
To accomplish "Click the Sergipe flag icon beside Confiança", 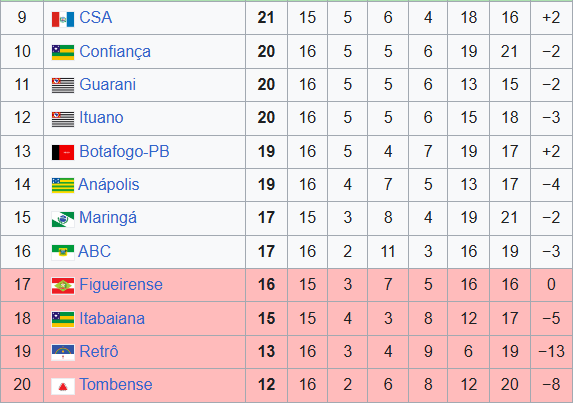I will [63, 52].
